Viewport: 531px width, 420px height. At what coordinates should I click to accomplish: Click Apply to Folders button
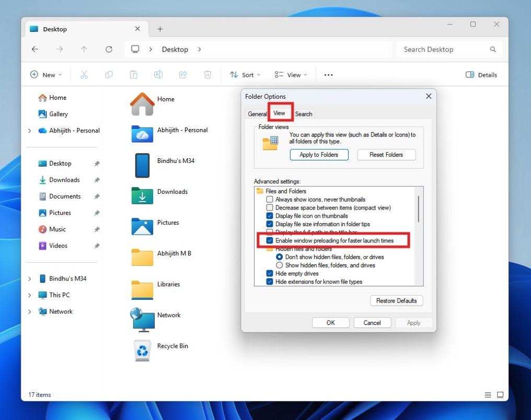click(319, 155)
